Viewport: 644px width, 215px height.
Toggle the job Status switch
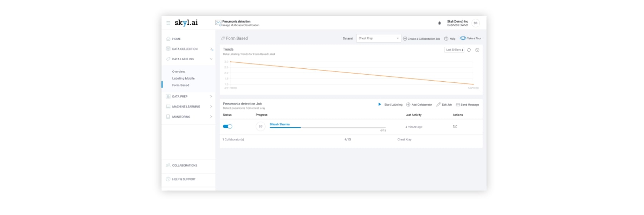click(x=228, y=126)
